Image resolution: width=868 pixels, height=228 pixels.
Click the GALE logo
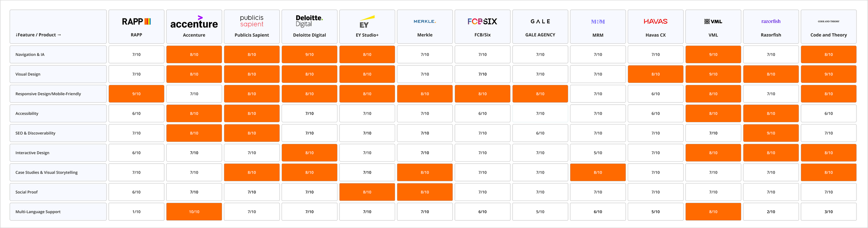click(540, 22)
